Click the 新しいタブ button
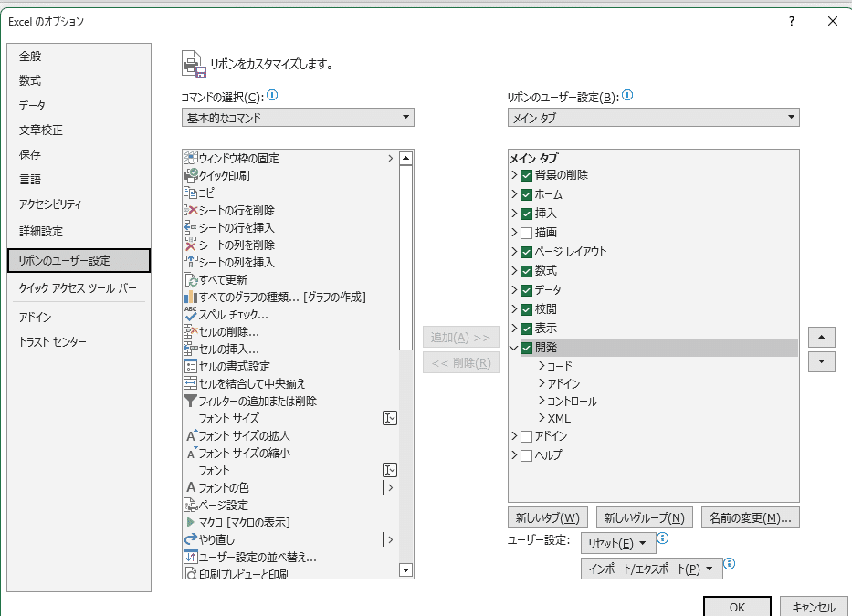Viewport: 852px width, 616px height. point(548,517)
